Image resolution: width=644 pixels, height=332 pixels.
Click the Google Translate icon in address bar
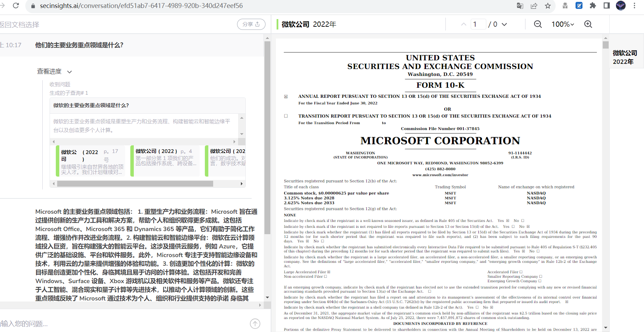520,6
